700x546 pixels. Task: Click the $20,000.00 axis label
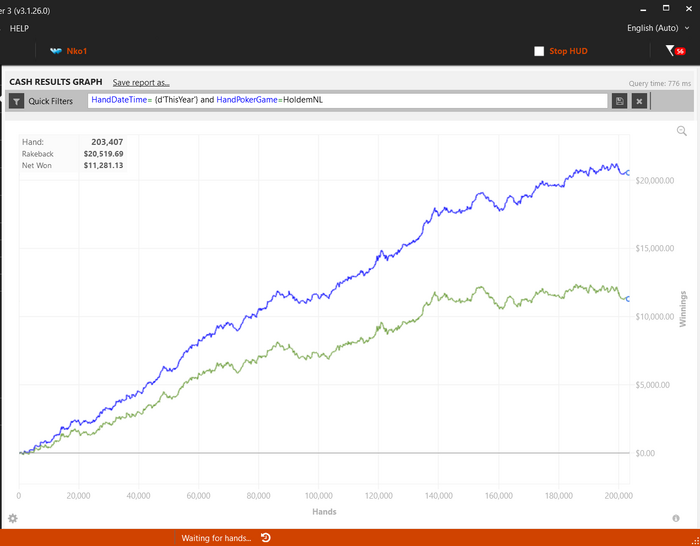click(x=654, y=180)
